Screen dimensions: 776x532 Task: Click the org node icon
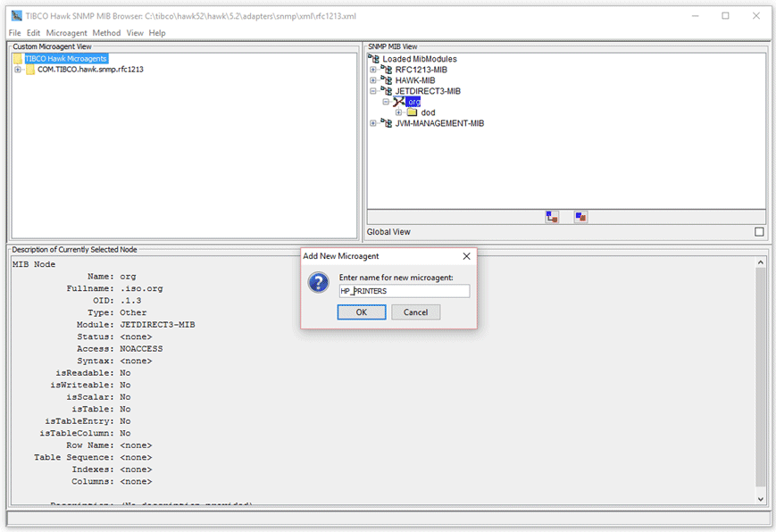[x=399, y=102]
